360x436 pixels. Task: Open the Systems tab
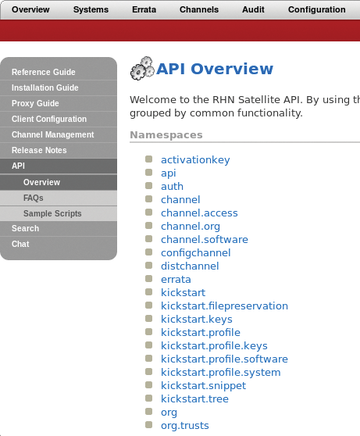point(91,10)
